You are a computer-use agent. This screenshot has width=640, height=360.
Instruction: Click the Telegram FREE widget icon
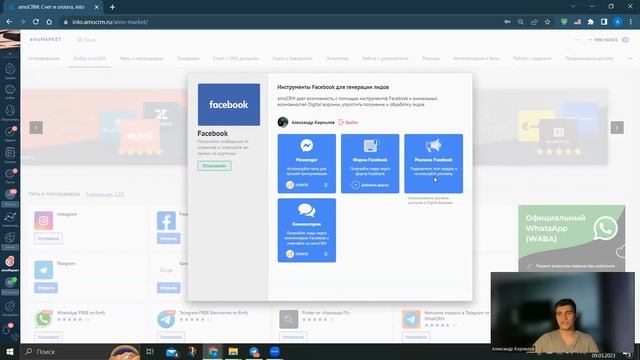(x=166, y=319)
